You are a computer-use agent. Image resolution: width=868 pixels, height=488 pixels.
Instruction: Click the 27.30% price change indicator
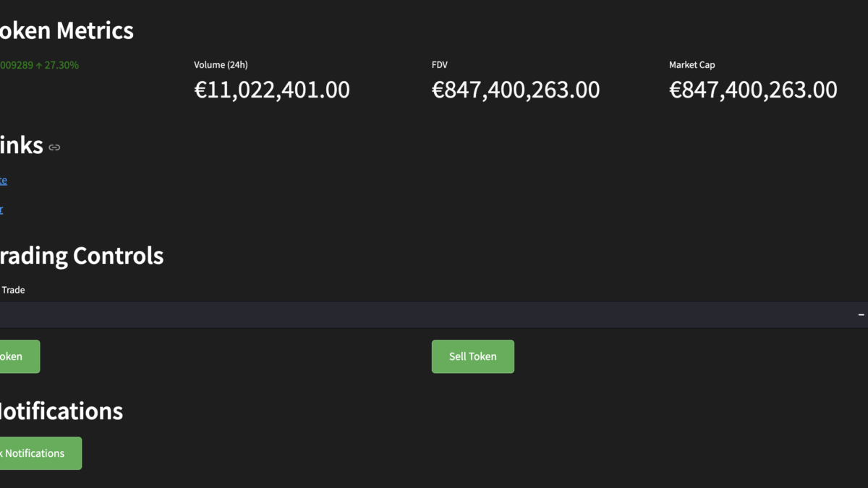(61, 65)
